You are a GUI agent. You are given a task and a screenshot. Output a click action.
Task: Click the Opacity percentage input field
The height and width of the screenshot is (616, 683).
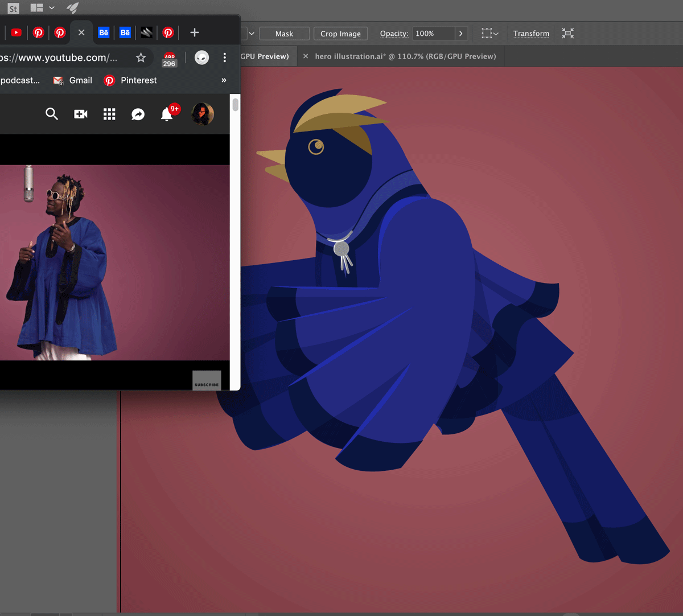[433, 34]
